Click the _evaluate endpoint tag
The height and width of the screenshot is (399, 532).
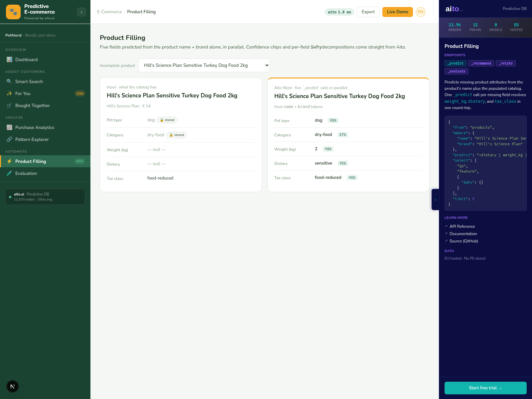457,71
